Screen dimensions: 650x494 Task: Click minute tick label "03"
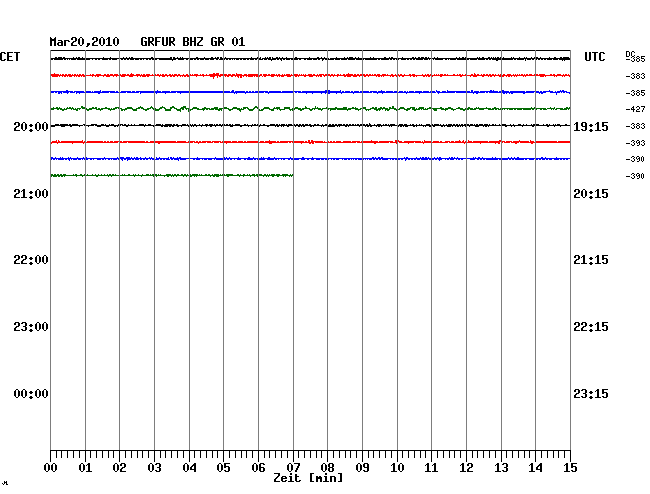pos(154,468)
